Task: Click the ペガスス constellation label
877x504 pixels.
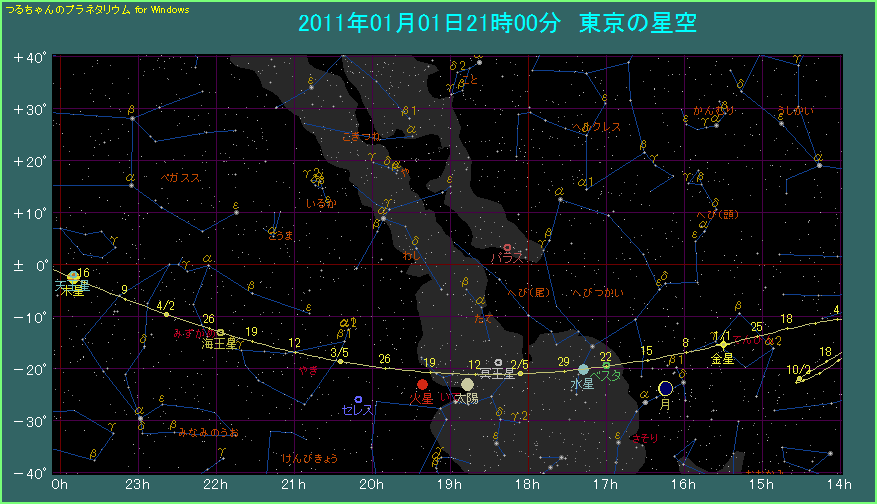Action: [x=181, y=177]
